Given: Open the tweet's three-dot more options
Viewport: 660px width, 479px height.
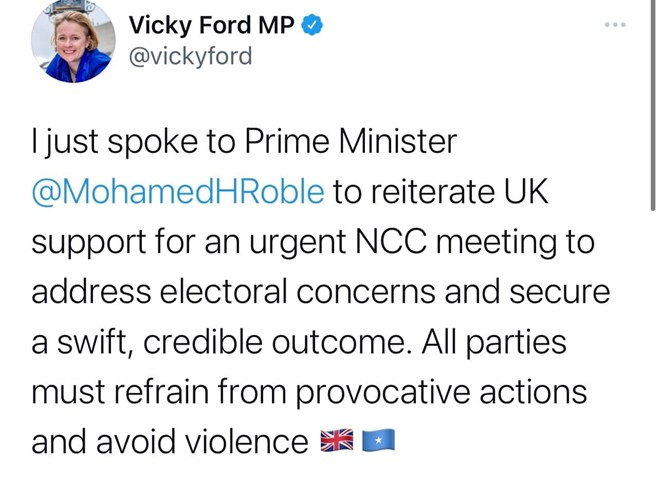Looking at the screenshot, I should pyautogui.click(x=614, y=23).
